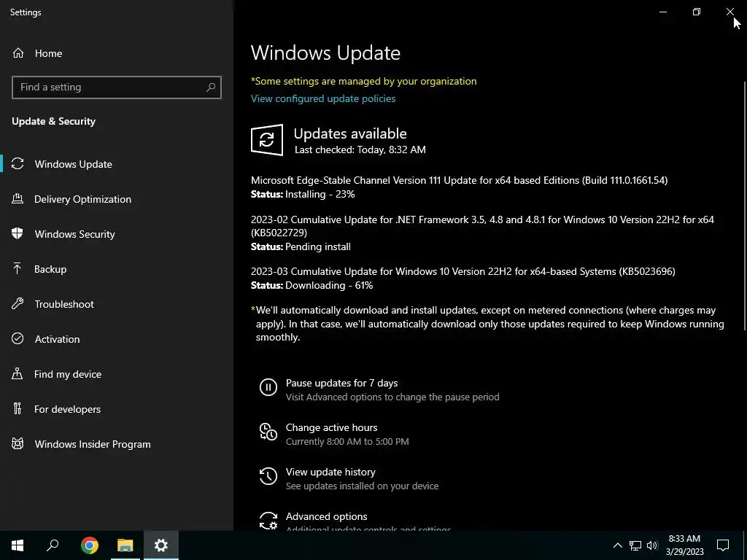Click the Delivery Optimization icon

[18, 199]
